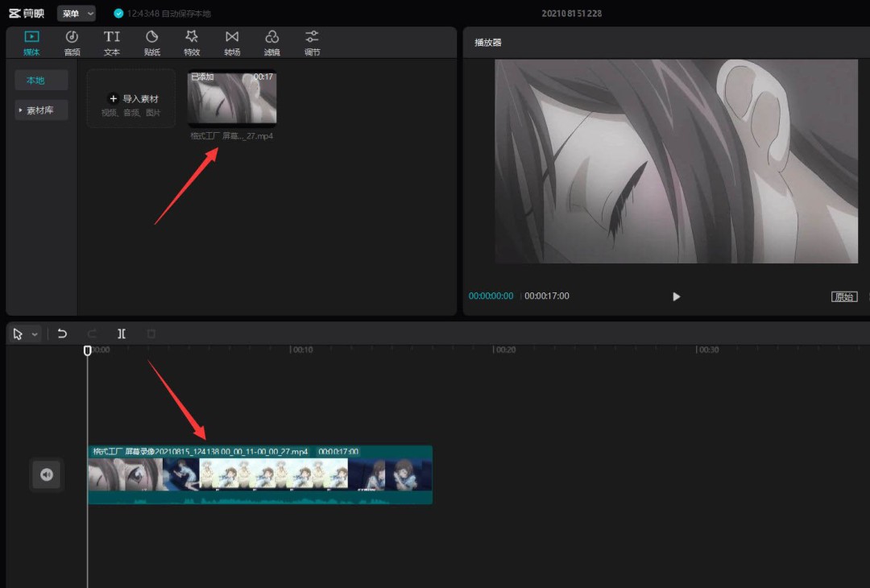The width and height of the screenshot is (870, 588).
Task: Open the 贴纸 (Stickers) panel
Action: coord(151,43)
